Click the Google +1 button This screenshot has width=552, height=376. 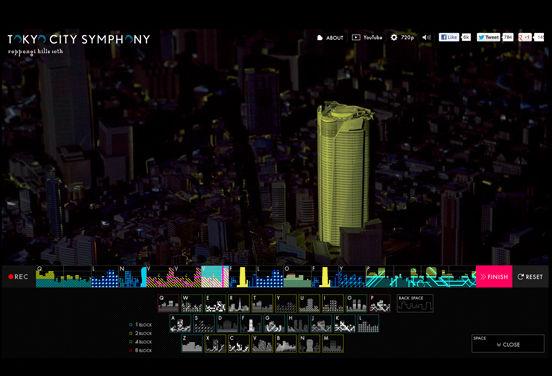tap(525, 37)
